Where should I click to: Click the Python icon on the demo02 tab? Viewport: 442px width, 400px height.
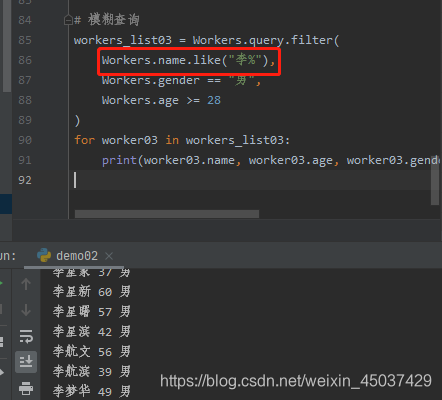coord(44,255)
